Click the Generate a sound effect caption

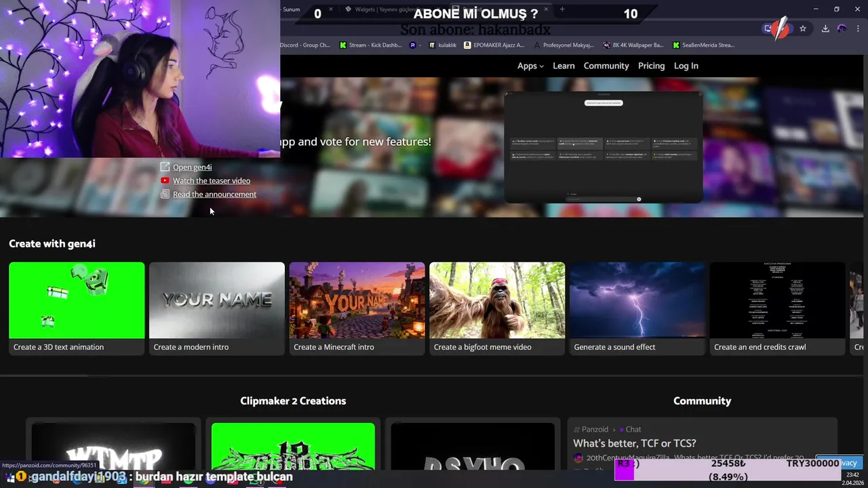pos(614,347)
